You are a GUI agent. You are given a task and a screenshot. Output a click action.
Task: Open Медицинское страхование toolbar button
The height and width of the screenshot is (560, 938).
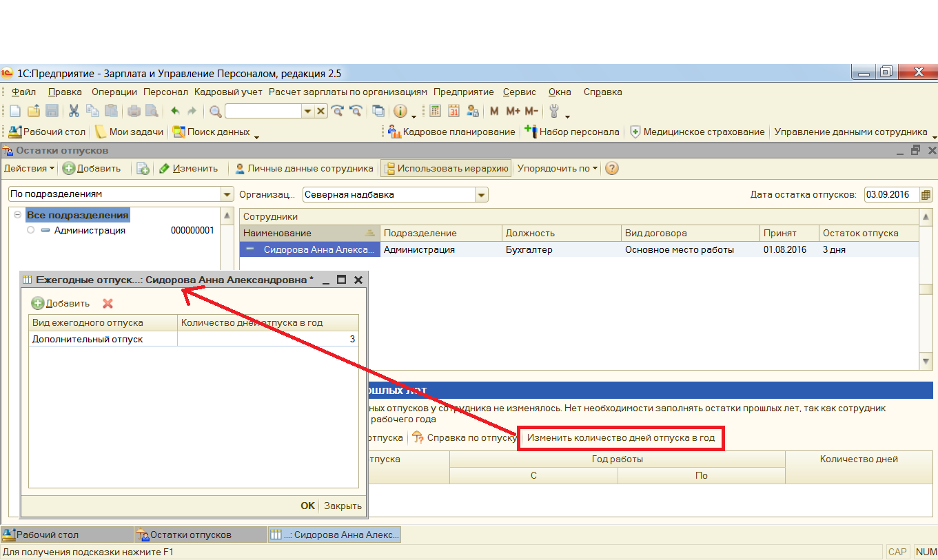697,132
